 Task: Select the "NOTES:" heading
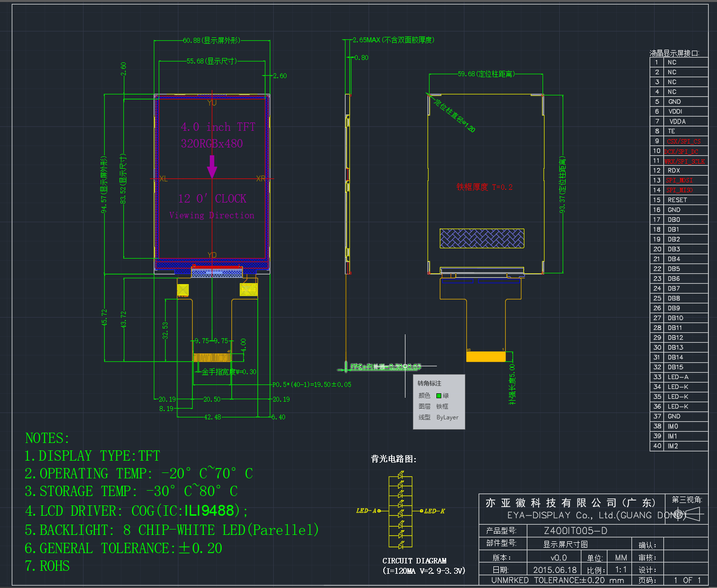click(x=47, y=438)
